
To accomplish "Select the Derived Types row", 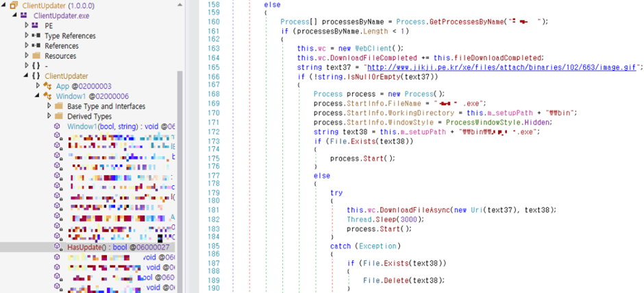I will click(88, 116).
